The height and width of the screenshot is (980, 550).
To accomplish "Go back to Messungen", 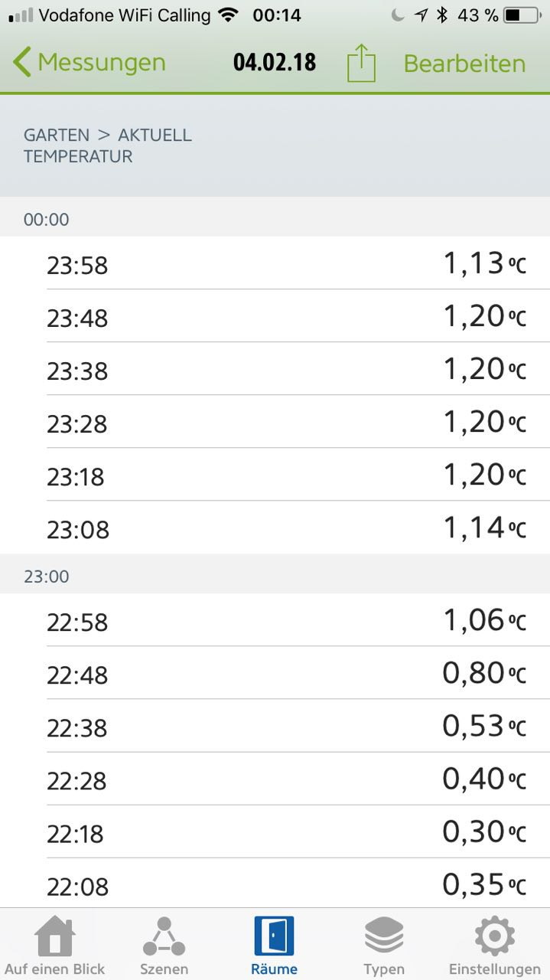I will point(89,62).
